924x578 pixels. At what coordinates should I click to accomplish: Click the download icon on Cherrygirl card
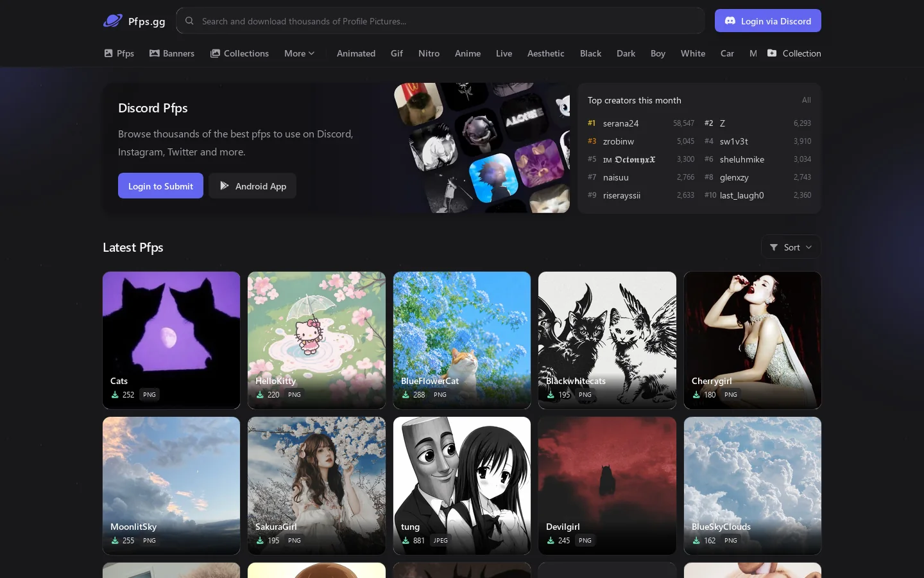point(696,394)
